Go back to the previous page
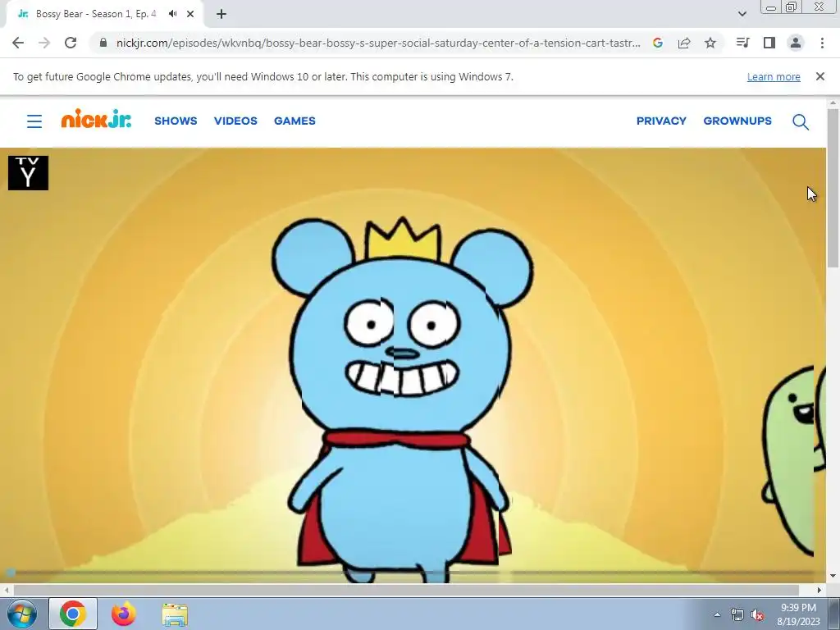Viewport: 840px width, 630px height. point(18,43)
